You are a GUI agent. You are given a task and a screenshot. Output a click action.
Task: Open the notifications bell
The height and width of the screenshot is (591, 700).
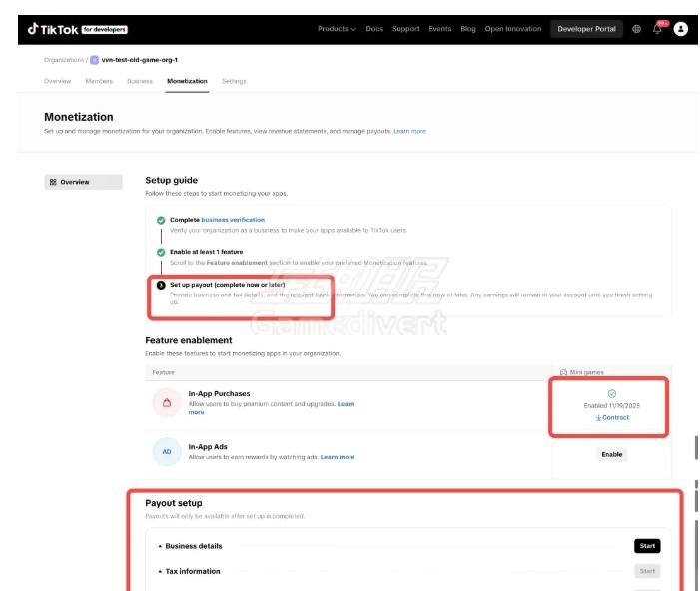click(658, 29)
